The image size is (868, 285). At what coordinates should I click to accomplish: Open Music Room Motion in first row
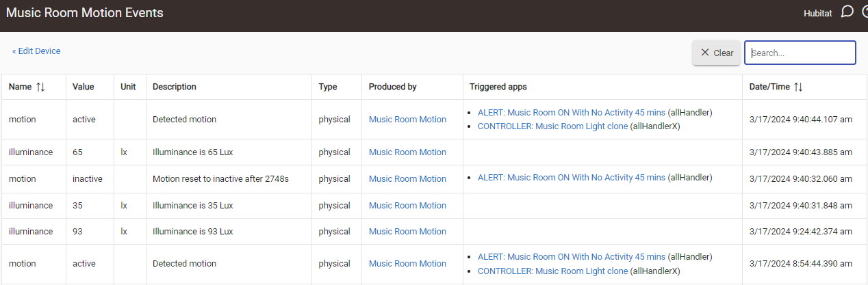407,120
